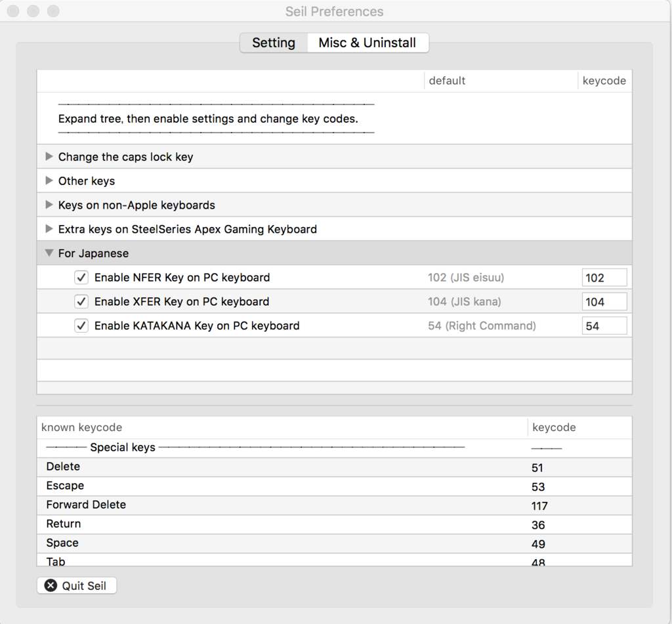Collapse the For Japanese section
The height and width of the screenshot is (624, 672).
point(49,253)
